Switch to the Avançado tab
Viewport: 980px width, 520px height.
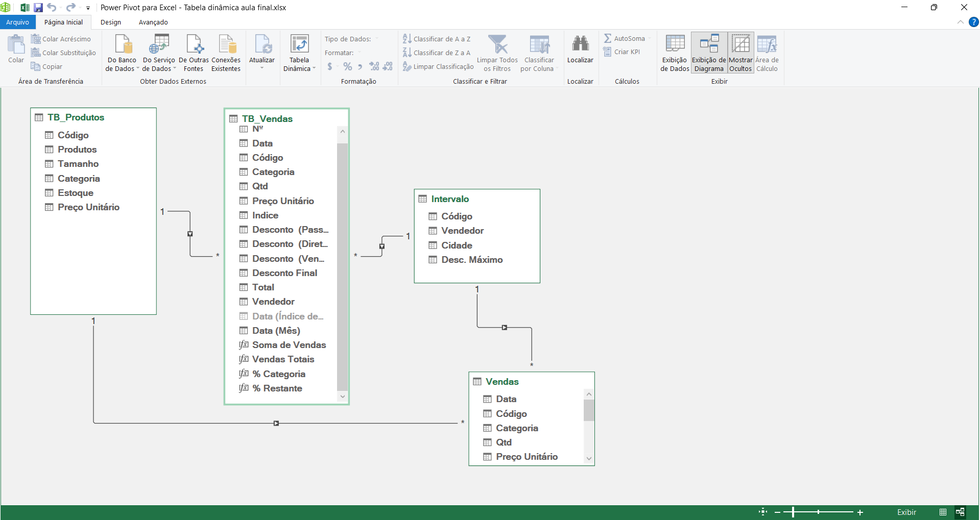[x=153, y=22]
